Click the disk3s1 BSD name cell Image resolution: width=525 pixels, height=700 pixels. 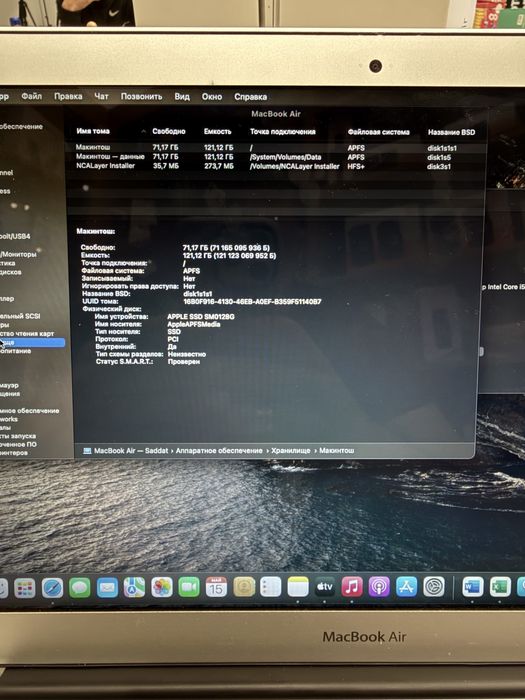pos(439,167)
